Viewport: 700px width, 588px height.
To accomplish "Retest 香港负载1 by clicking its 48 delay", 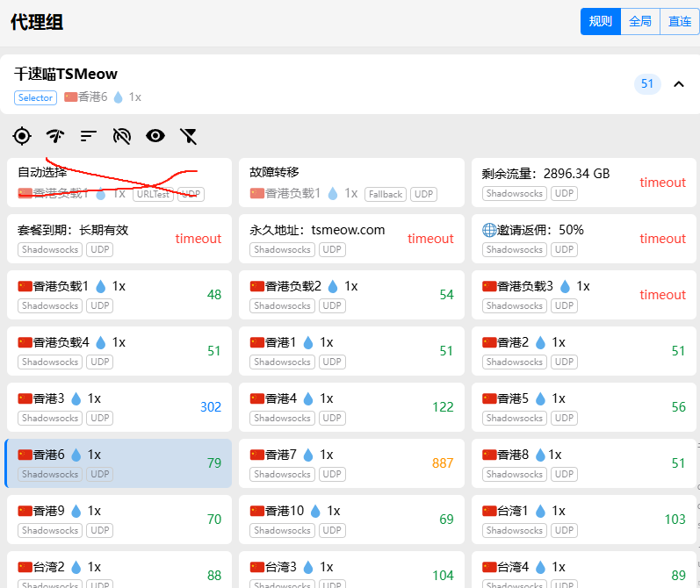I will coord(214,295).
